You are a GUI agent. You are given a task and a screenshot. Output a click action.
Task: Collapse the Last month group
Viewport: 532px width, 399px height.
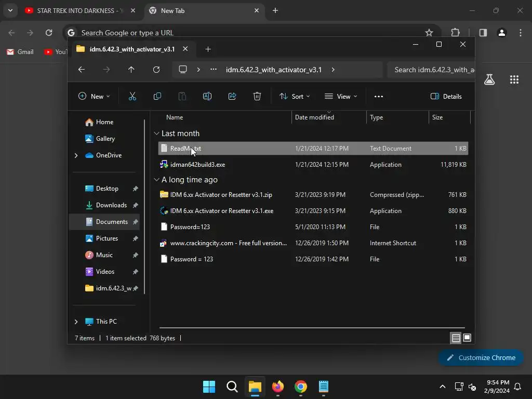[x=156, y=134]
